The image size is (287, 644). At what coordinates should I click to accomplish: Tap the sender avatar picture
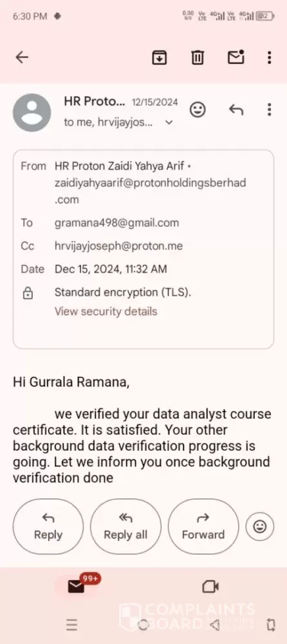click(x=32, y=113)
